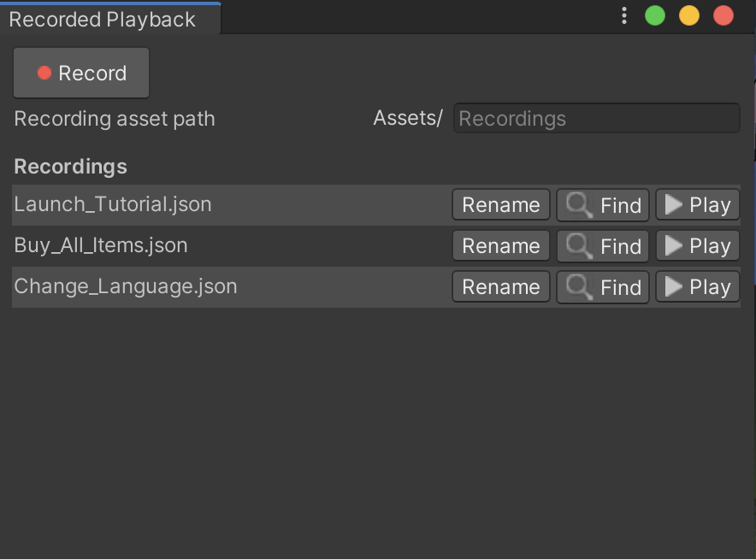
Task: Find Change_Language.json using the magnifier button
Action: tap(603, 287)
